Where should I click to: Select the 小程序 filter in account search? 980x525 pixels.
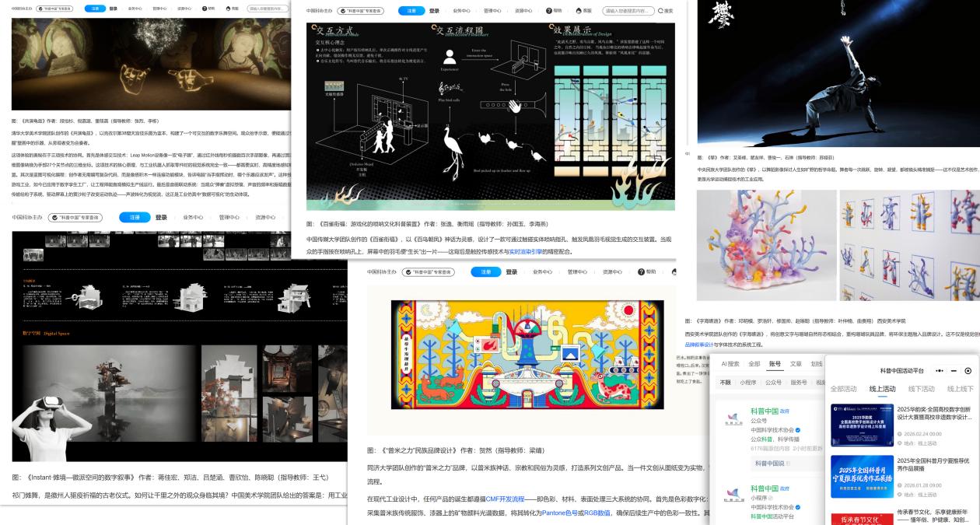tap(747, 382)
